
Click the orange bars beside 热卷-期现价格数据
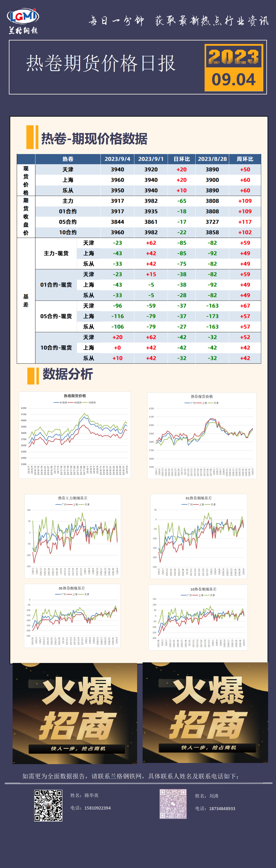coord(32,137)
